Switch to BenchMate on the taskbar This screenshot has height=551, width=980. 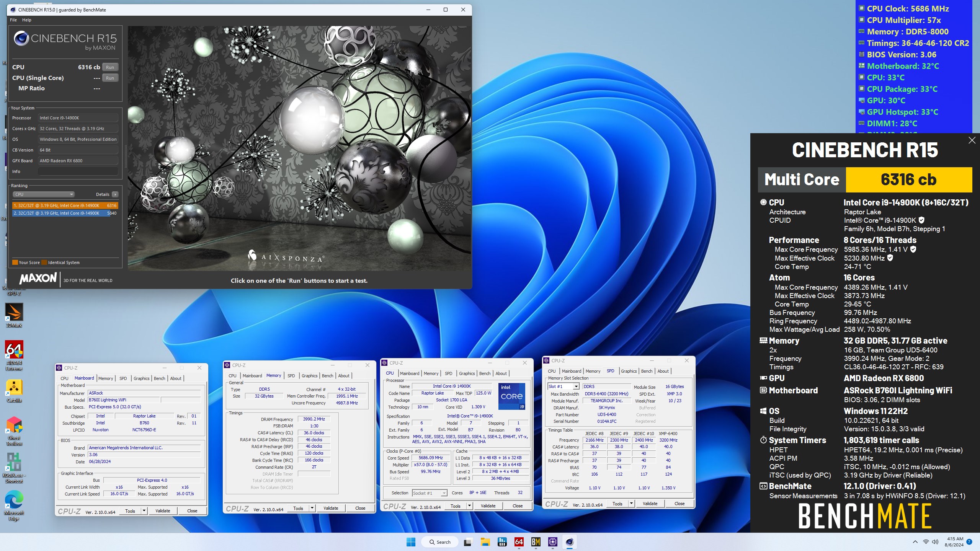536,542
